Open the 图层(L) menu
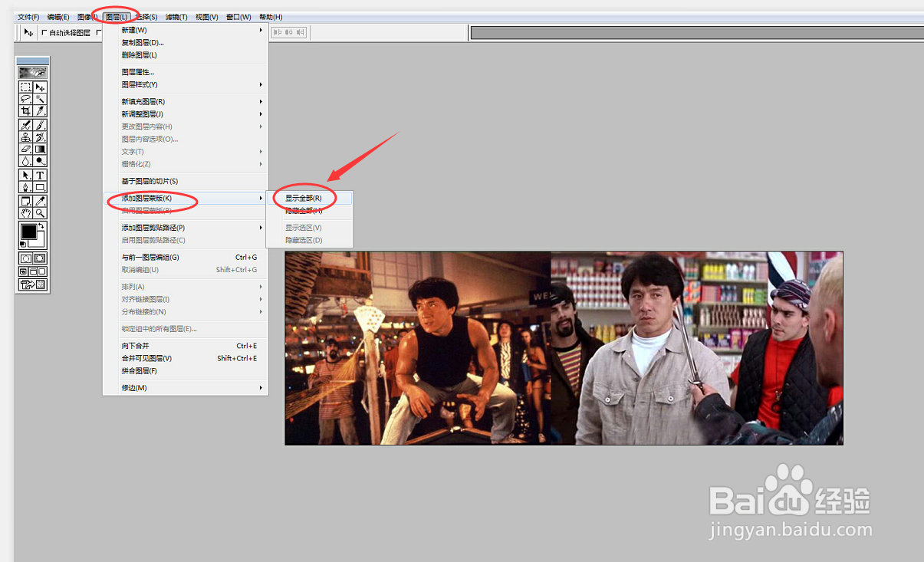The height and width of the screenshot is (562, 924). click(117, 17)
